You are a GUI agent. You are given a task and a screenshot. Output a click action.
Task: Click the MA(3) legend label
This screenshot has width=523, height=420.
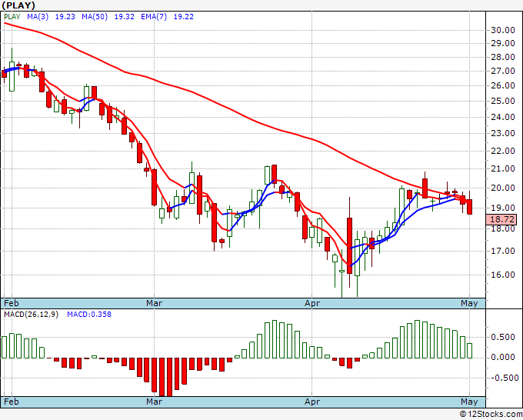pos(38,17)
